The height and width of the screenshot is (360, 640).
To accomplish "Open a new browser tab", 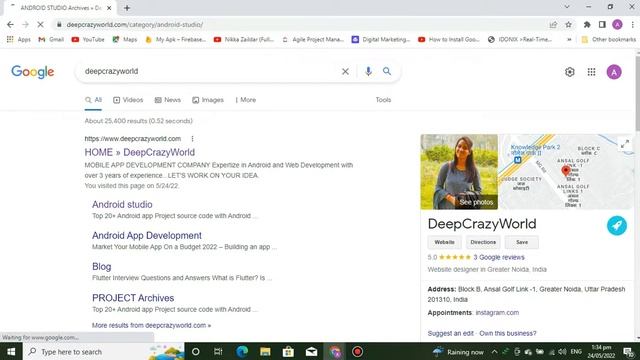I will (127, 8).
